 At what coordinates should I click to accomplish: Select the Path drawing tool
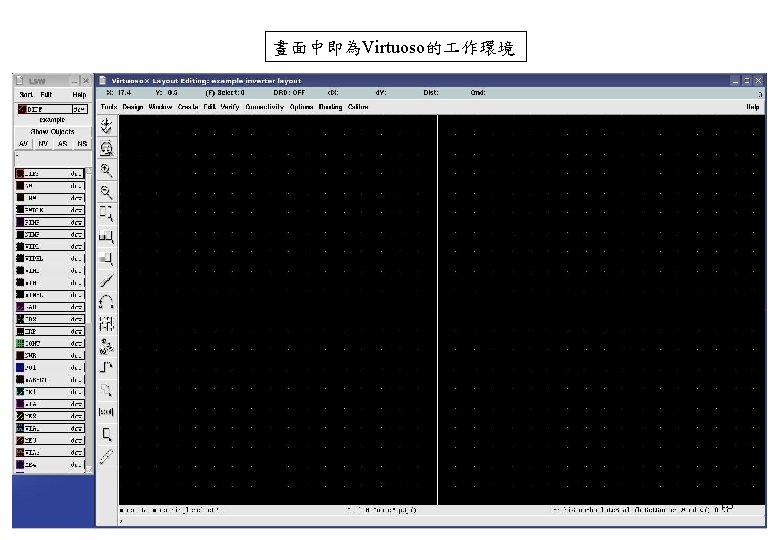pyautogui.click(x=106, y=368)
